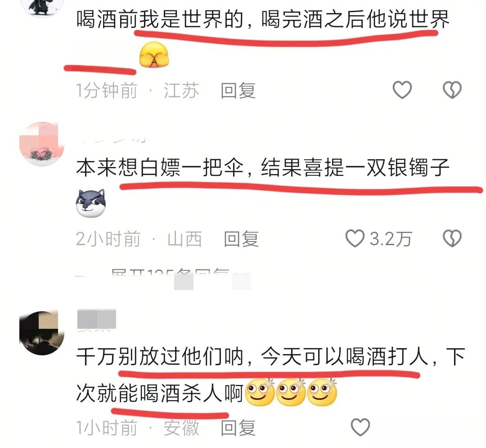
Task: Like the Jiangsu comment with heart icon
Action: coord(402,90)
